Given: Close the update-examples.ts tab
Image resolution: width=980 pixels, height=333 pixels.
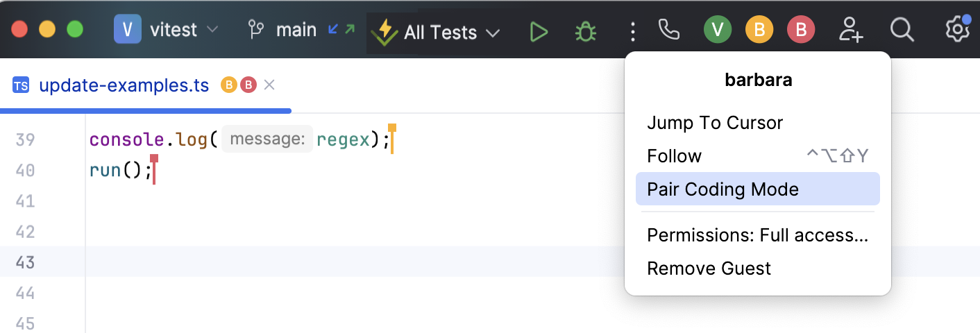Looking at the screenshot, I should [x=270, y=85].
